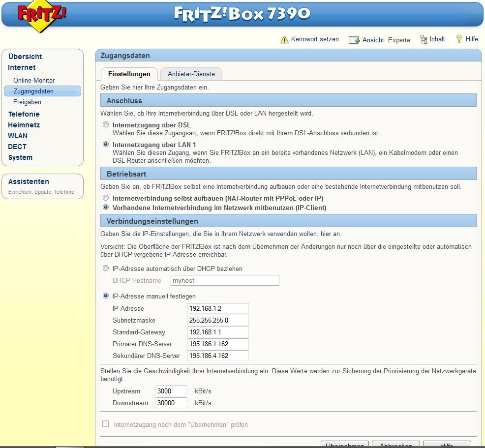Select Internetzugang über LAN 1 option
This screenshot has height=448, width=485.
tap(106, 145)
